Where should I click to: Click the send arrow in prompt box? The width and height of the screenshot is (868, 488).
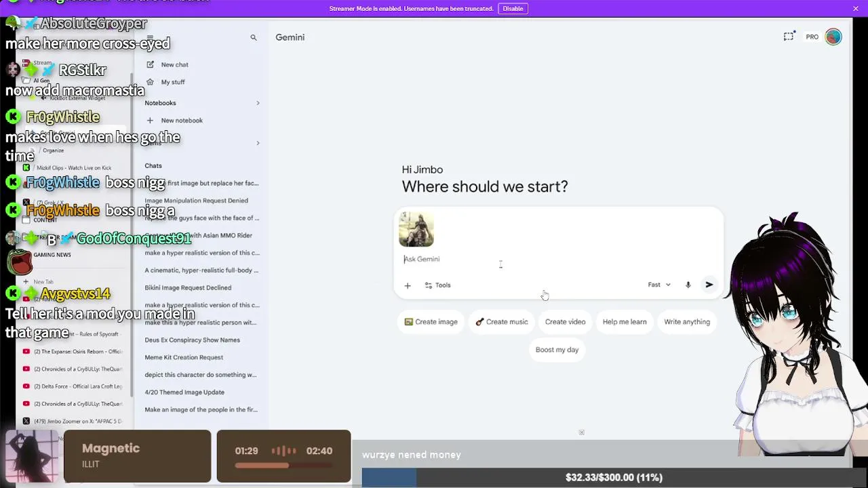[x=709, y=285]
